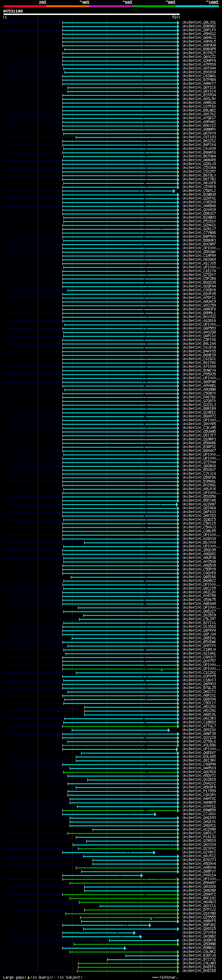Image resolution: width=222 pixels, height=980 pixels.
Task: Select the query name AV531108
Action: pos(13,11)
